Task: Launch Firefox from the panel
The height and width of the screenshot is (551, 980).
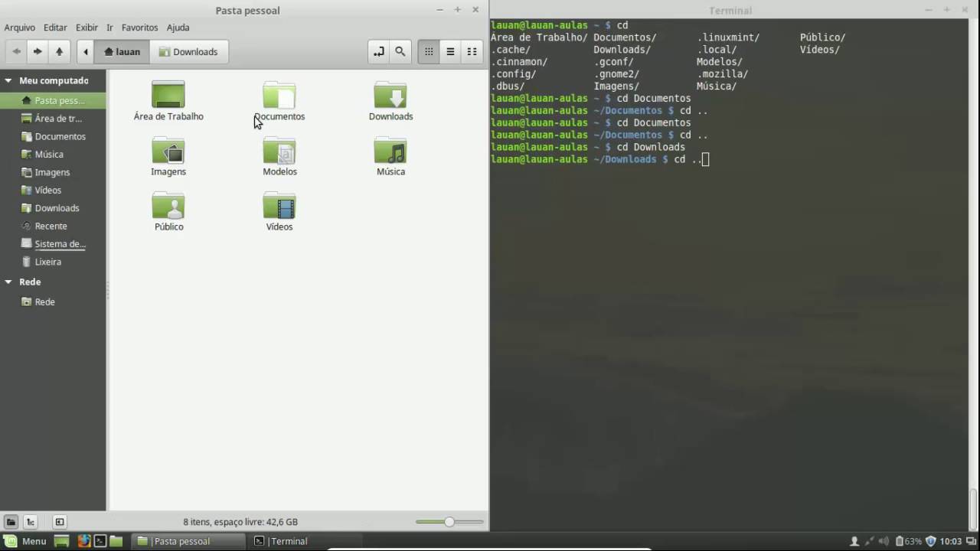Action: [83, 541]
